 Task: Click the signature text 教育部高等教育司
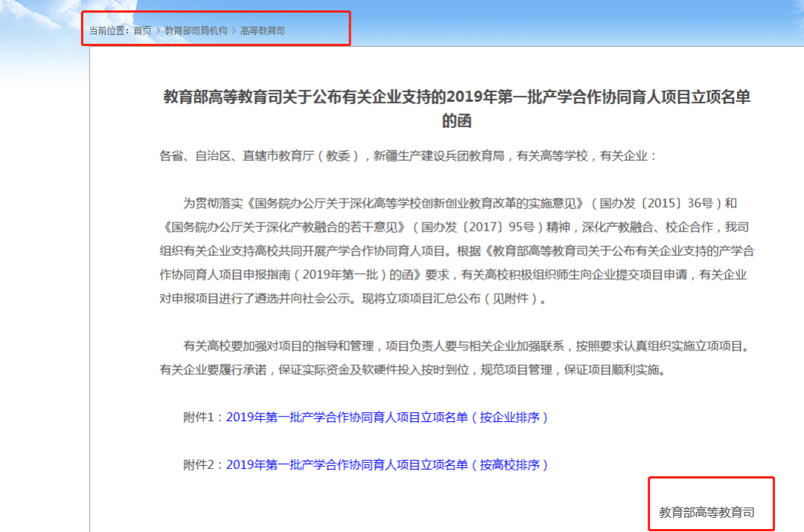click(706, 512)
